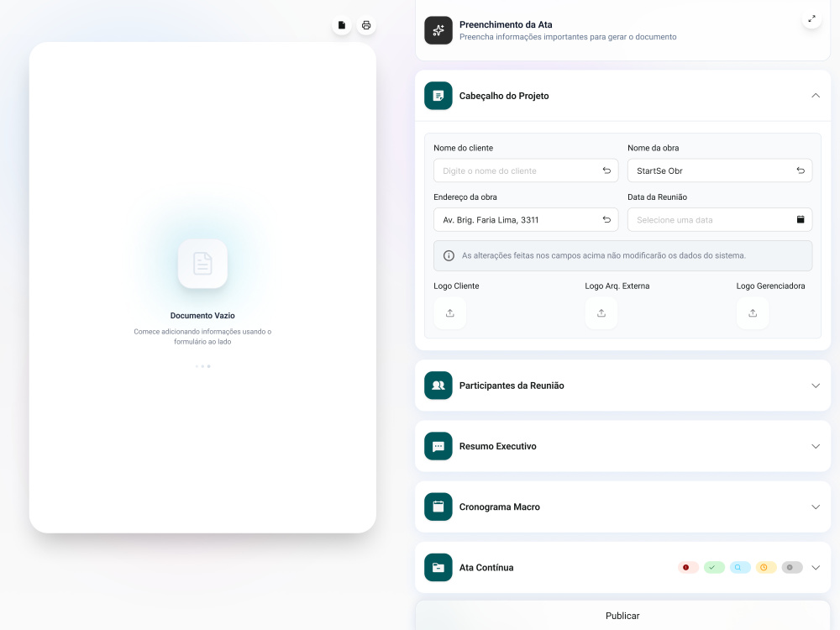Viewport: 840px width, 630px height.
Task: Click the Participantes da Reunião people icon
Action: (438, 386)
